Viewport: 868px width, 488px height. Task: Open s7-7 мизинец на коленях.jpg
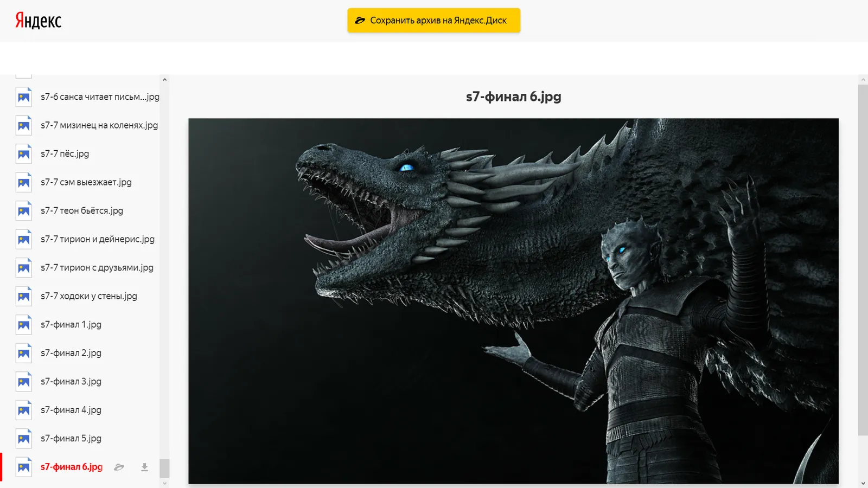click(x=87, y=125)
